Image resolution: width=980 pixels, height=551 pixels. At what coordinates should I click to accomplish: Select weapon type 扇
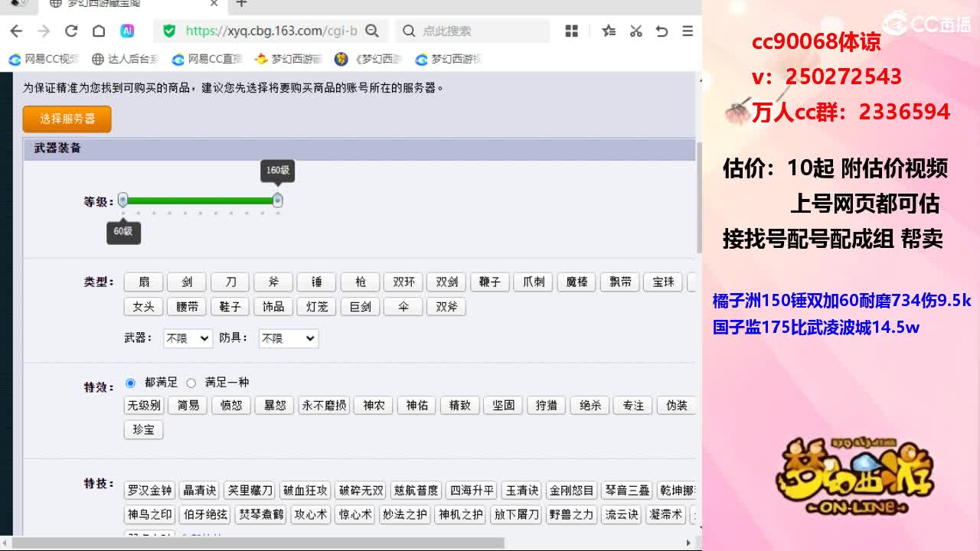click(x=143, y=282)
